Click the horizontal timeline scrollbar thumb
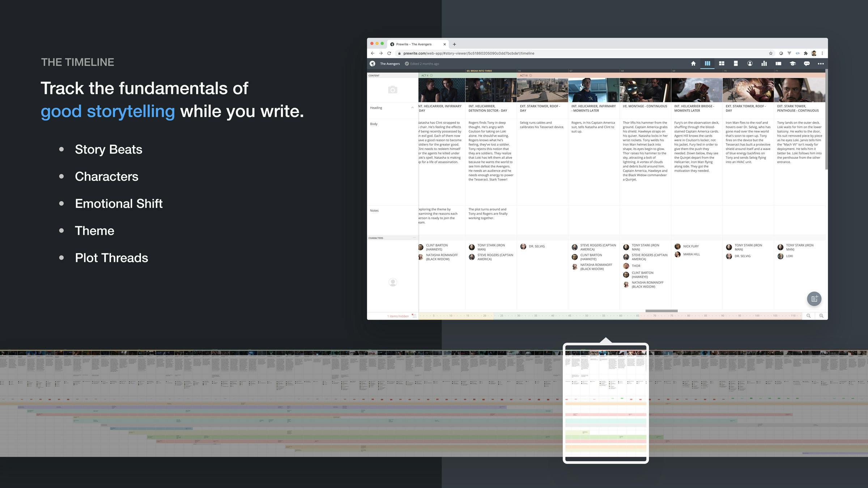 (661, 311)
